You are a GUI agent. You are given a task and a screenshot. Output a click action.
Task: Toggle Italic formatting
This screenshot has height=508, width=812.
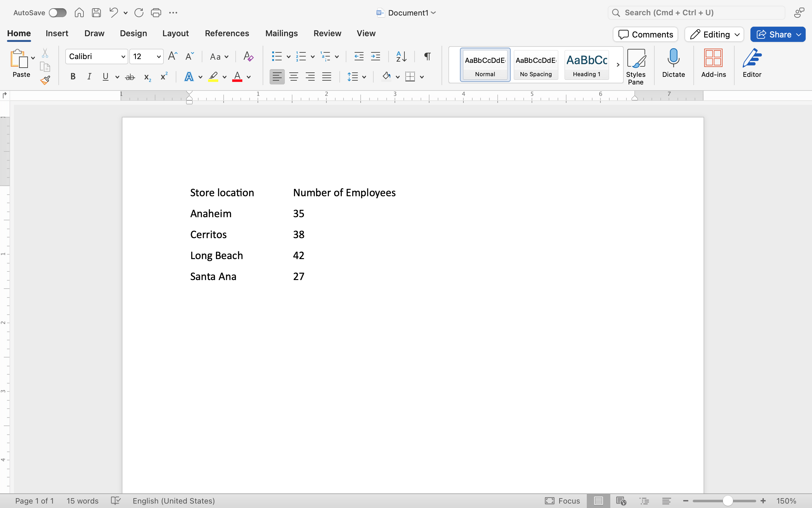tap(89, 77)
